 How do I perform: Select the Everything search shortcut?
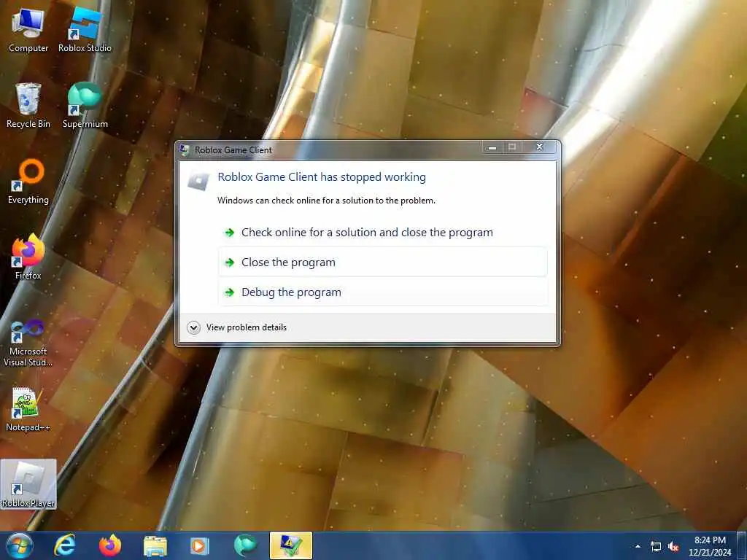(28, 182)
